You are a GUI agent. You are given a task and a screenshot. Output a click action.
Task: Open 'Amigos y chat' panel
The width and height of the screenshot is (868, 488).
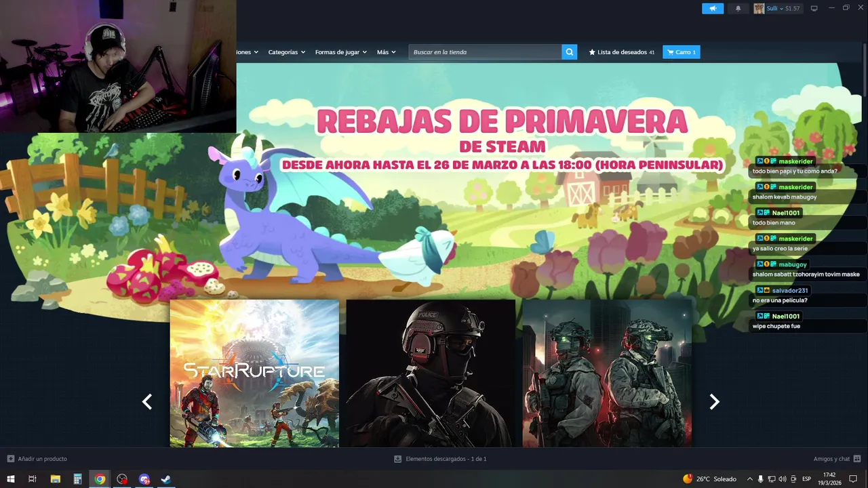837,459
